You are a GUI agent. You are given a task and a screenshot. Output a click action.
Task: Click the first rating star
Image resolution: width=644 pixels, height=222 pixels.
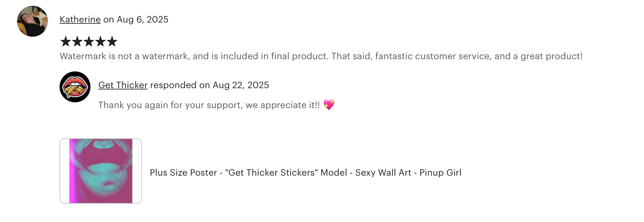point(66,42)
